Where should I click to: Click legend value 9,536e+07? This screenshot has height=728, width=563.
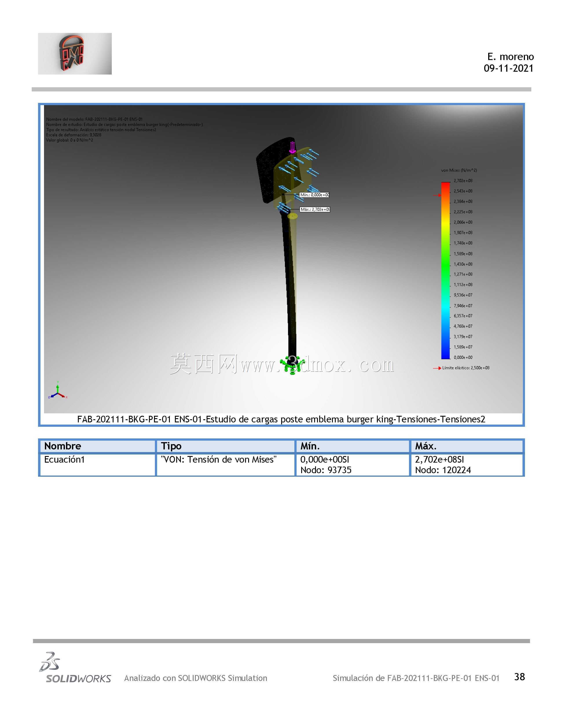click(463, 295)
